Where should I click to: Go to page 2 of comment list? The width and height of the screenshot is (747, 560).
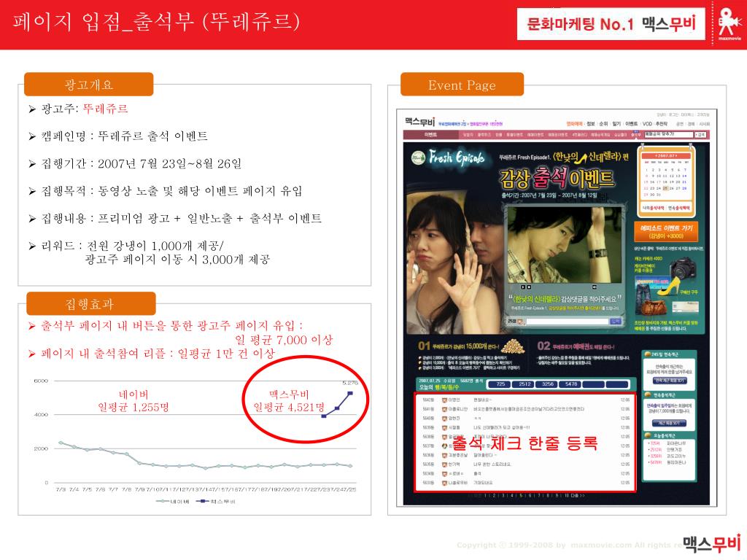click(494, 496)
